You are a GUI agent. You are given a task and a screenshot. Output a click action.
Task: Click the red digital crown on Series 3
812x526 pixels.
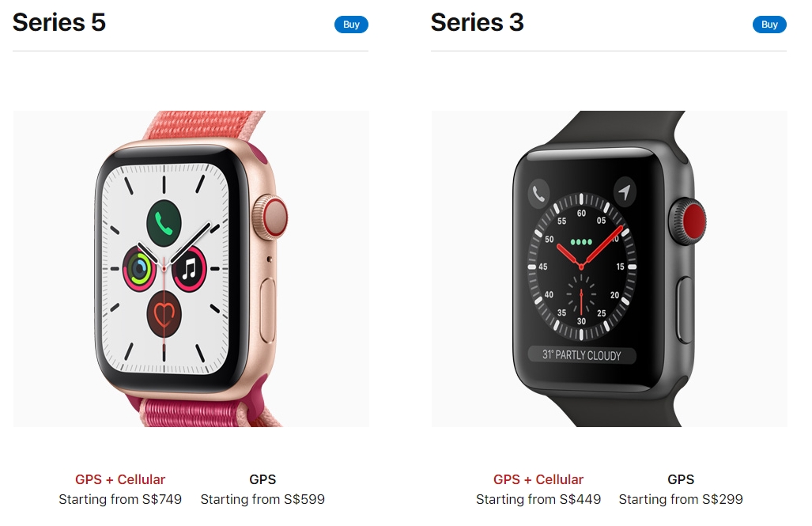[687, 221]
